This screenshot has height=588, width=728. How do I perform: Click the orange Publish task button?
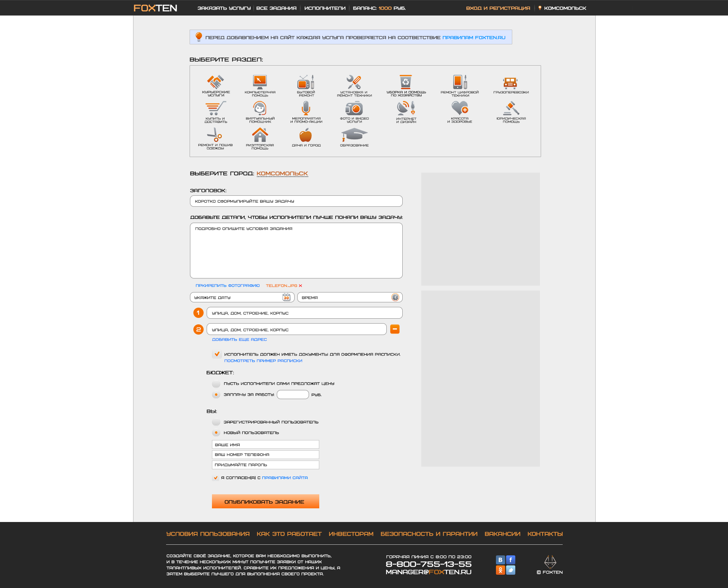[265, 502]
